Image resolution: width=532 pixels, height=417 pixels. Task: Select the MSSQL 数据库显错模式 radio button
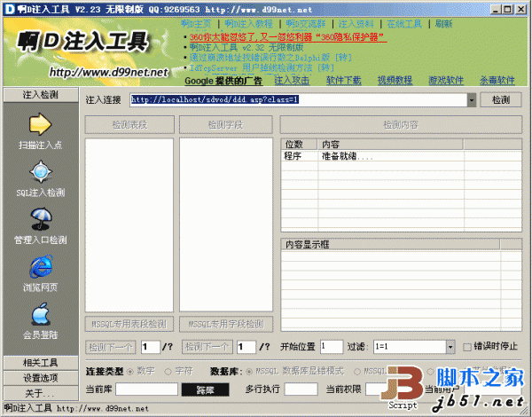(249, 372)
